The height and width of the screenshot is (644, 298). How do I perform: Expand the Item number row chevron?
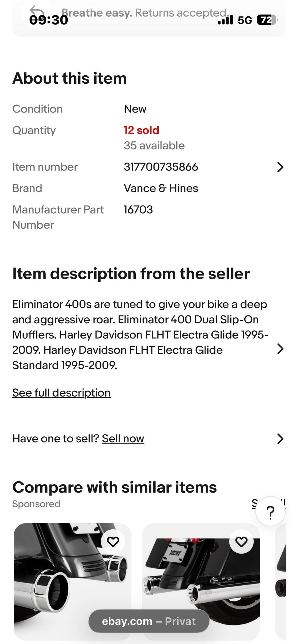[x=280, y=167]
